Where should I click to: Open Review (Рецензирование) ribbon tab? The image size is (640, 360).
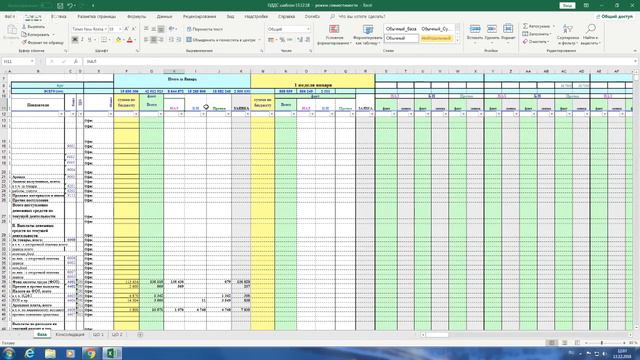200,17
